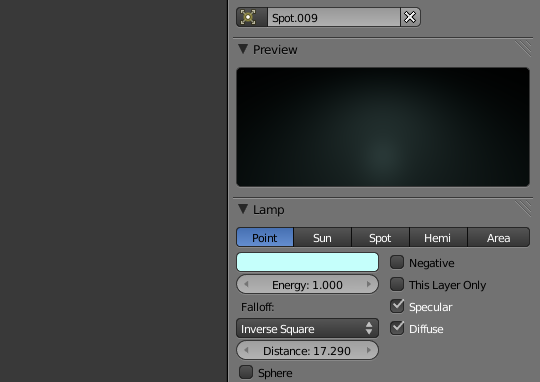Viewport: 540px width, 382px height.
Task: Disable the Diffuse checkbox
Action: 397,328
